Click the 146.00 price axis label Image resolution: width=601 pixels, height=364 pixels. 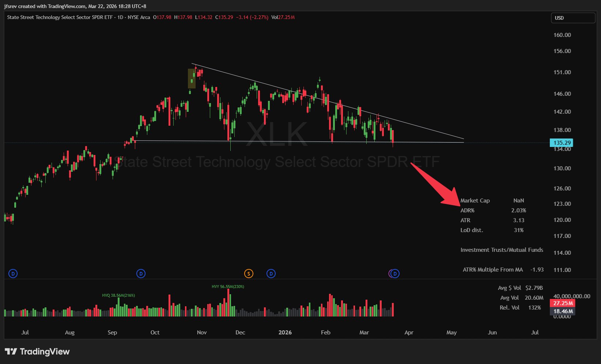562,94
